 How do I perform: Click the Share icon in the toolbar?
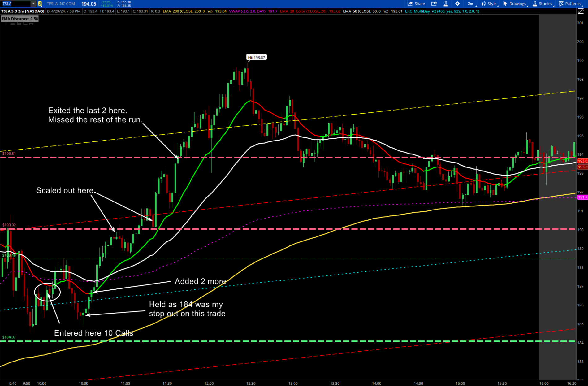pos(410,4)
